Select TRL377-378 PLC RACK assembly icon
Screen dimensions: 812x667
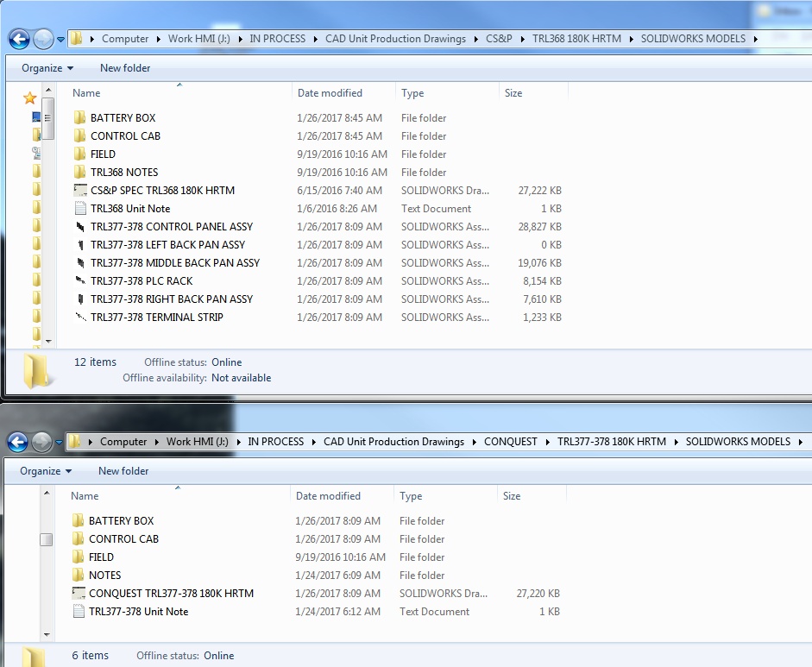pos(79,280)
